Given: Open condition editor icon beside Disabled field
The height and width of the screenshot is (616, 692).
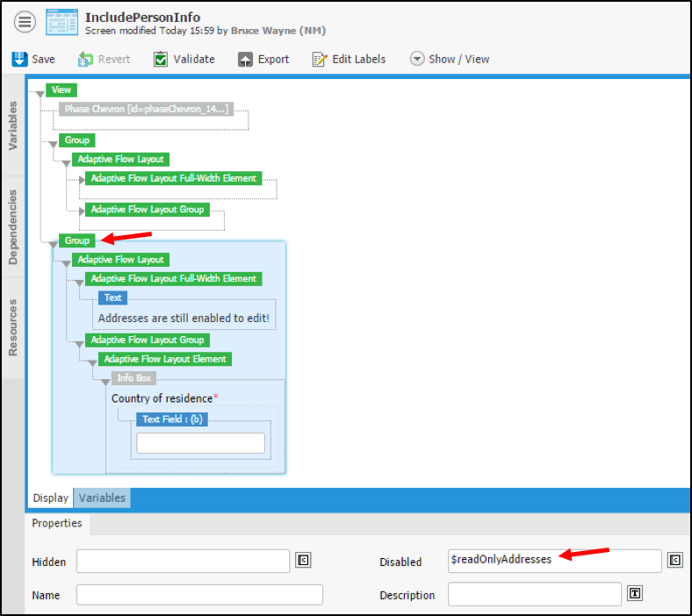Looking at the screenshot, I should coord(675,561).
